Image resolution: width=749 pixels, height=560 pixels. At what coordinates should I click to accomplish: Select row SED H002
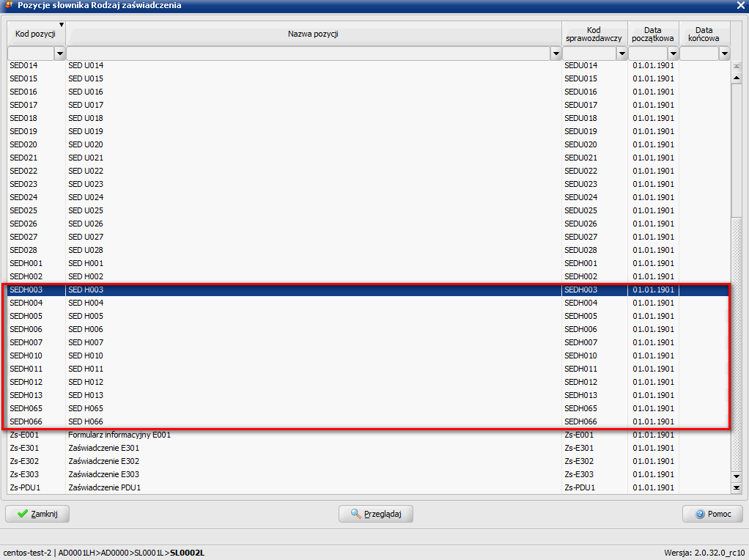(368, 276)
